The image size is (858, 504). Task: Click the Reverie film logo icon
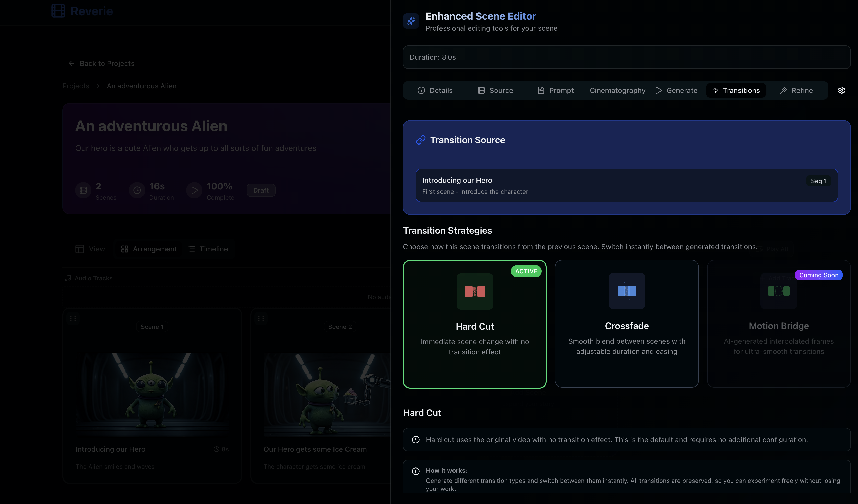pyautogui.click(x=58, y=11)
